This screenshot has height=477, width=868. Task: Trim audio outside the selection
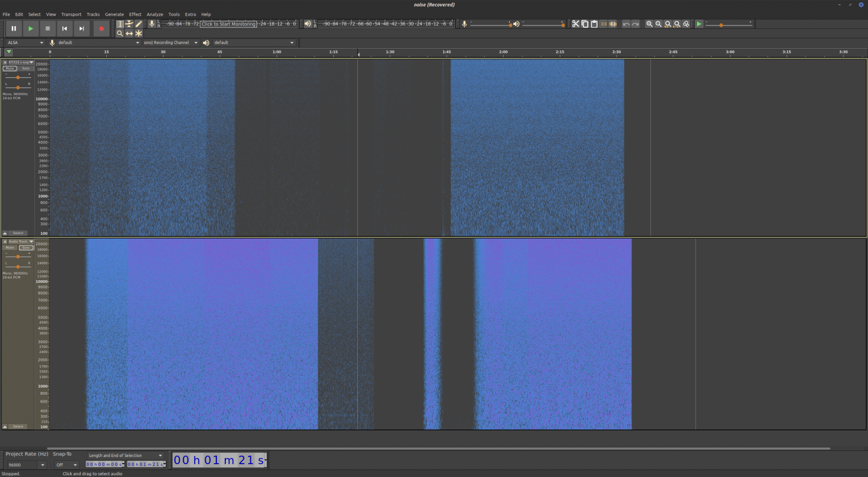[x=604, y=24]
